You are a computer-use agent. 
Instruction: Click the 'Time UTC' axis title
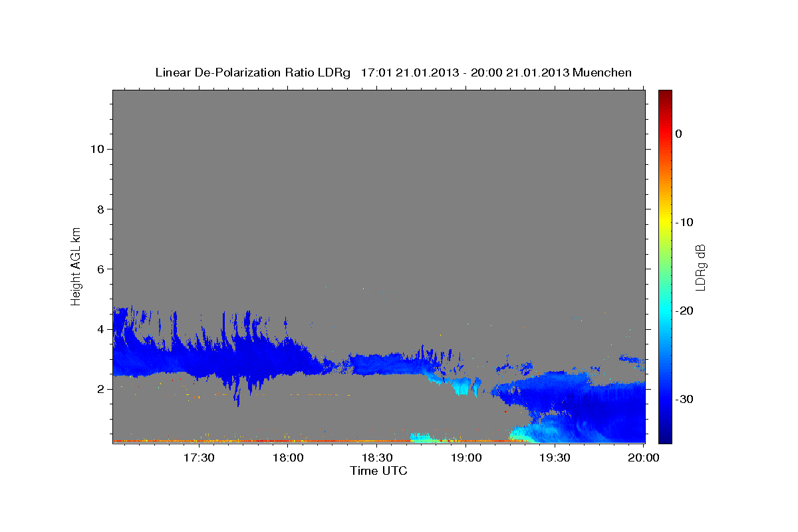[378, 471]
